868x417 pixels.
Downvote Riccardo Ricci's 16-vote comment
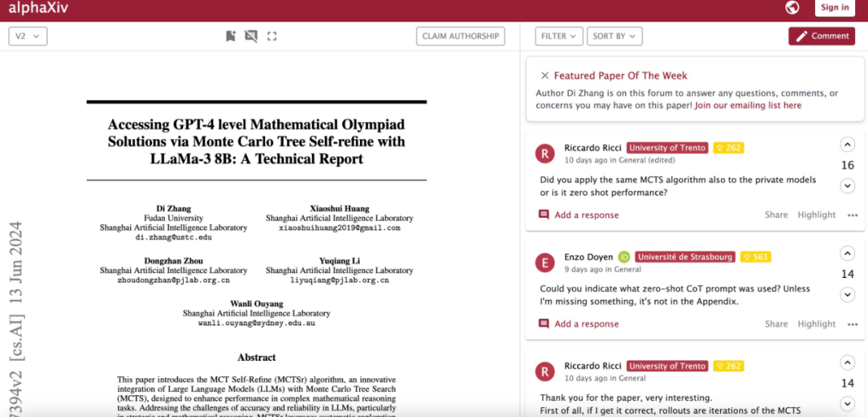point(847,186)
